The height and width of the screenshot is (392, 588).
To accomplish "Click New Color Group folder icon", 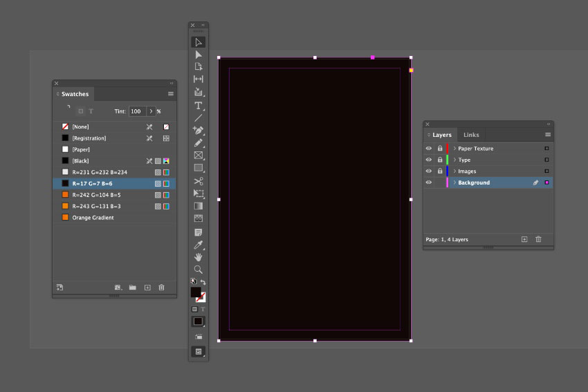I will [132, 288].
